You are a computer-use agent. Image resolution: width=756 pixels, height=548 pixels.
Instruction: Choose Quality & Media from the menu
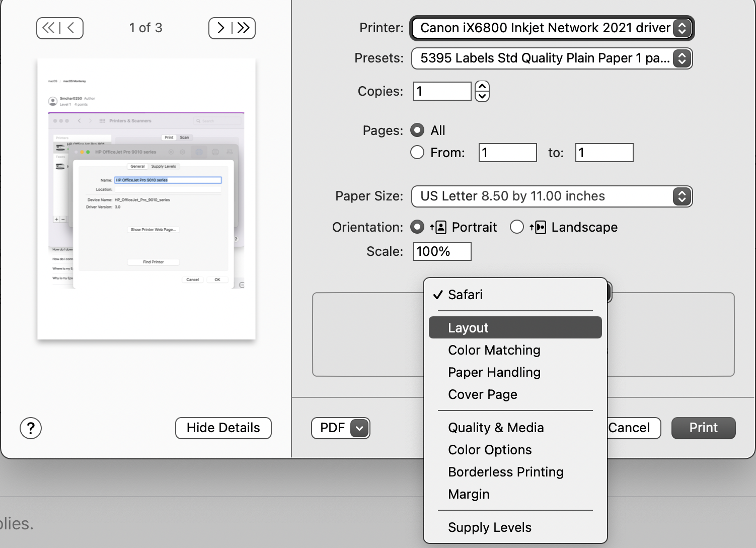coord(515,428)
